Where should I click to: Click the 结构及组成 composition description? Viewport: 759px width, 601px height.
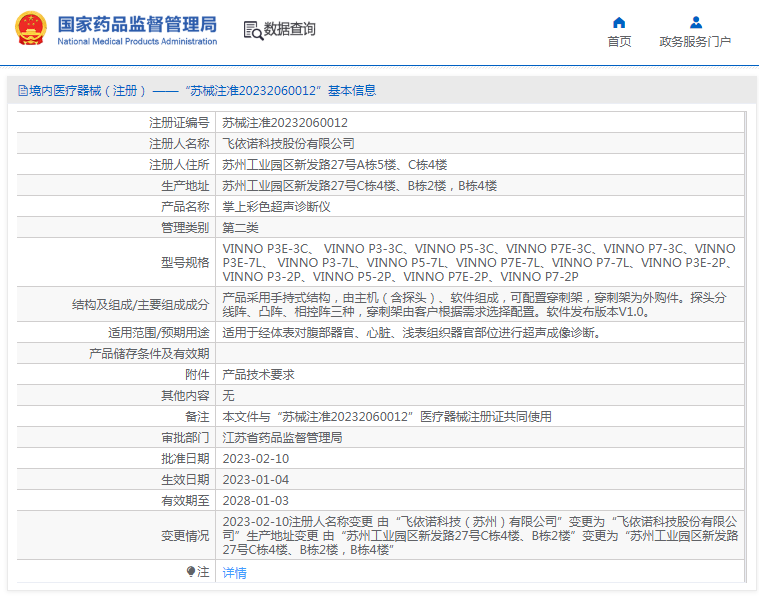(x=474, y=304)
